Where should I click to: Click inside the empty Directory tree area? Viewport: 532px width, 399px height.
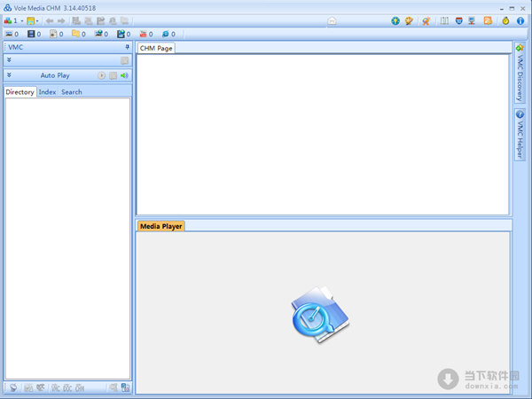67,239
